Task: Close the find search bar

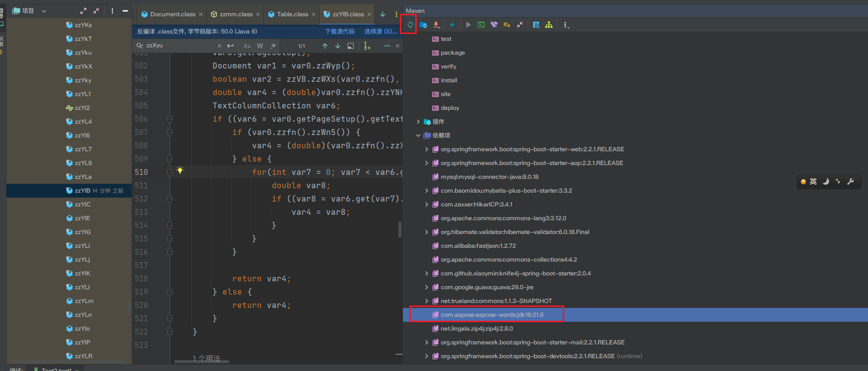Action: tap(398, 46)
